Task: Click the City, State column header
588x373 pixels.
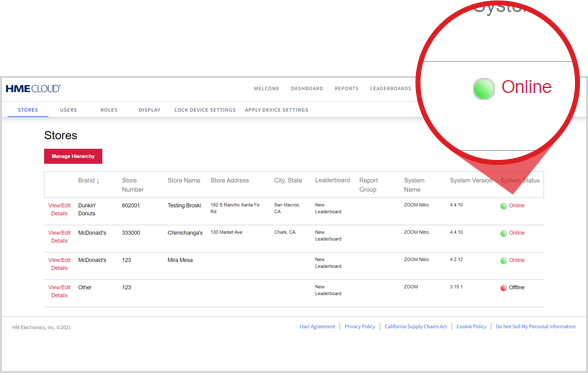Action: 288,181
